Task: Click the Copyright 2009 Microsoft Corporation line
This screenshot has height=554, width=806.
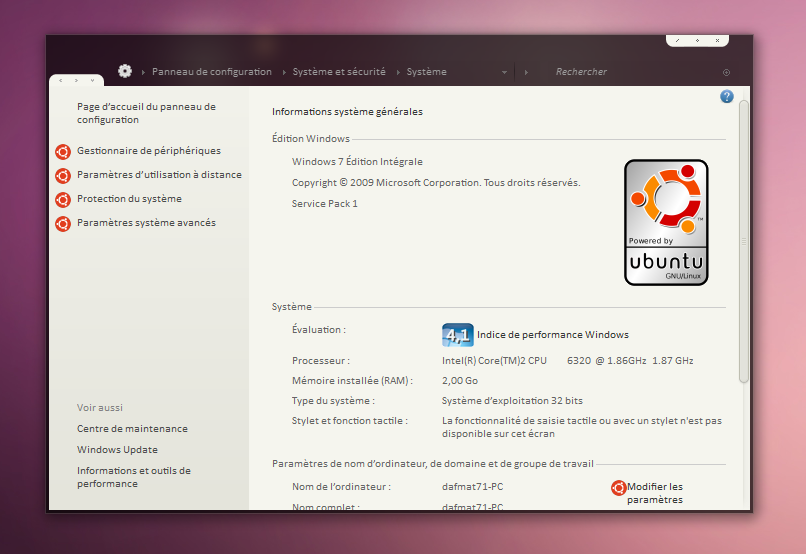Action: 436,182
